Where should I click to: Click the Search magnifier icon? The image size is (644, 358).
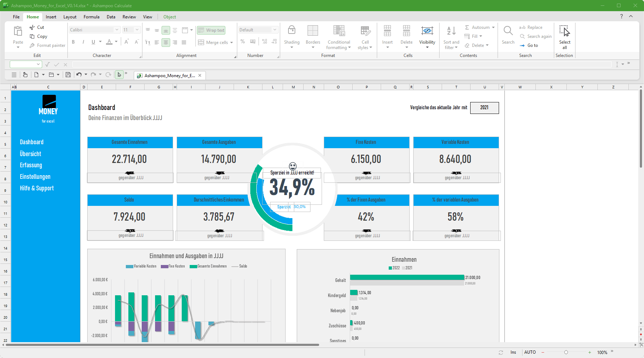point(508,31)
